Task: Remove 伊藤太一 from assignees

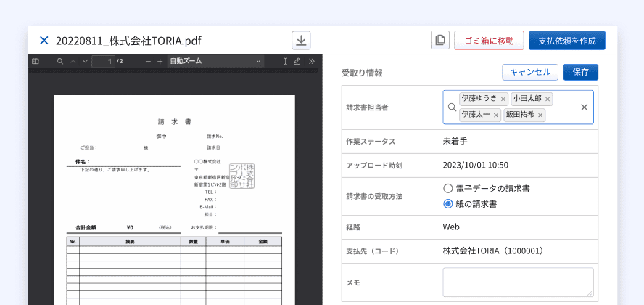Action: click(x=496, y=115)
